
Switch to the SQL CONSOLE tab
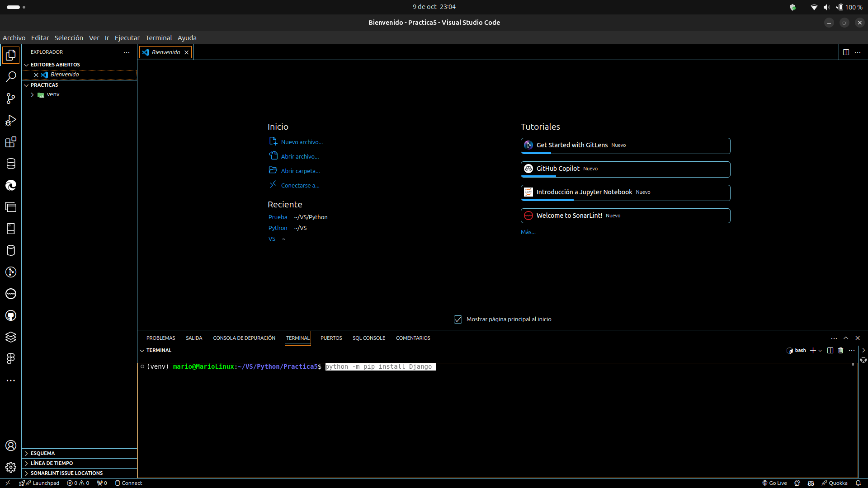tap(369, 338)
